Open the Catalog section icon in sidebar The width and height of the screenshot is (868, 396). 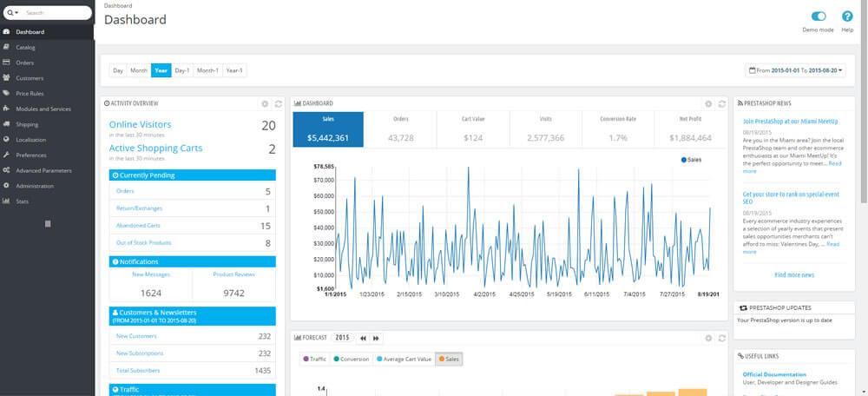pos(7,47)
